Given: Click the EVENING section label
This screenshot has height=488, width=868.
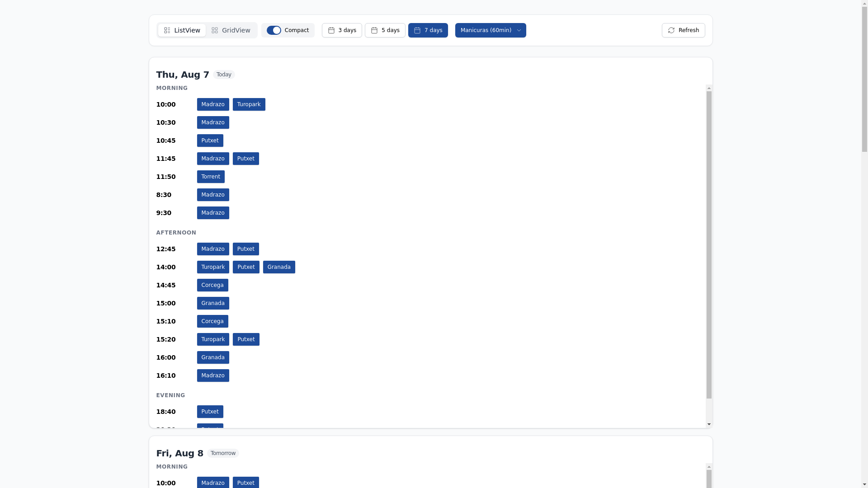Looking at the screenshot, I should tap(171, 395).
